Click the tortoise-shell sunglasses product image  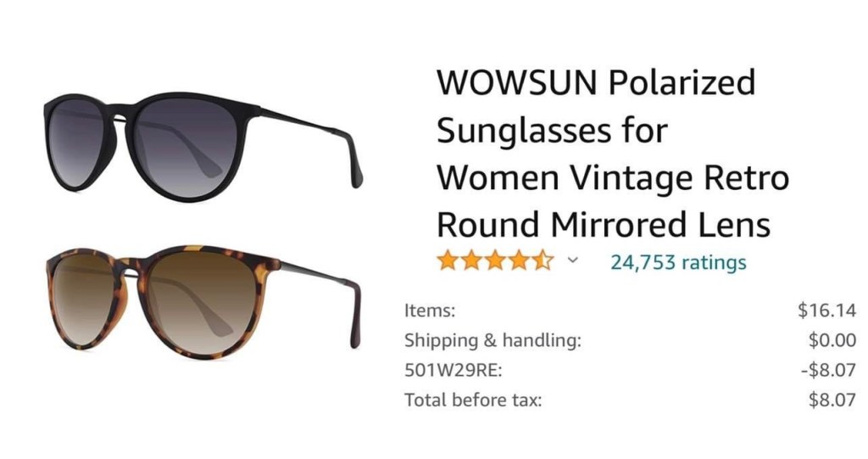[203, 302]
